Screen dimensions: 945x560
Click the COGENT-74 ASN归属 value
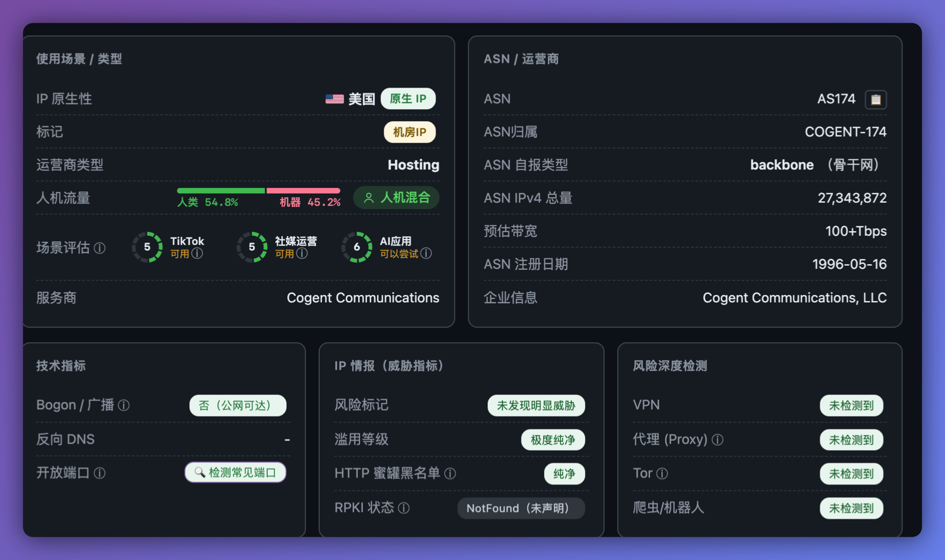(845, 132)
